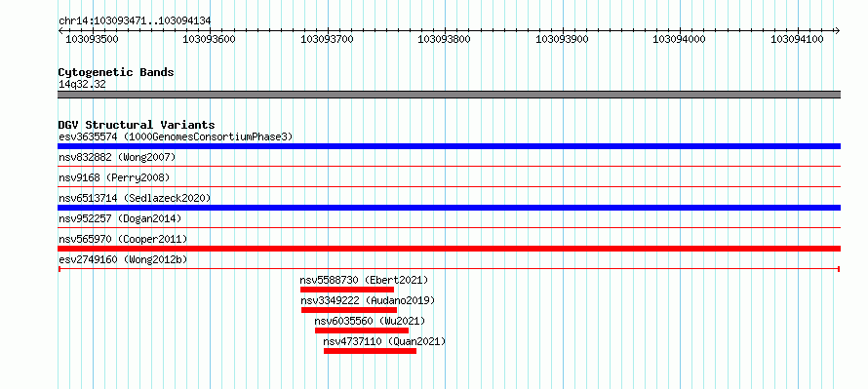Open nsv6513714 (Sedlazeck2020) variant label
Image resolution: width=868 pixels, height=389 pixels.
135,198
